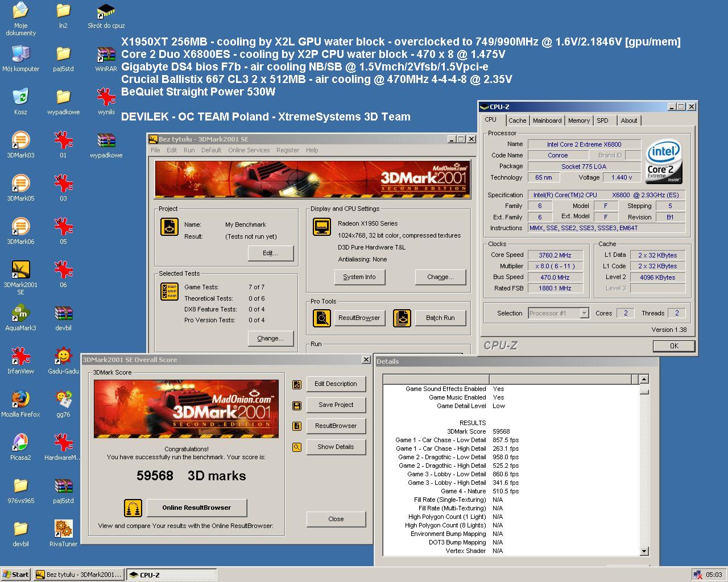
Task: Launch the 3DMark03 desktop shortcut
Action: click(x=20, y=145)
